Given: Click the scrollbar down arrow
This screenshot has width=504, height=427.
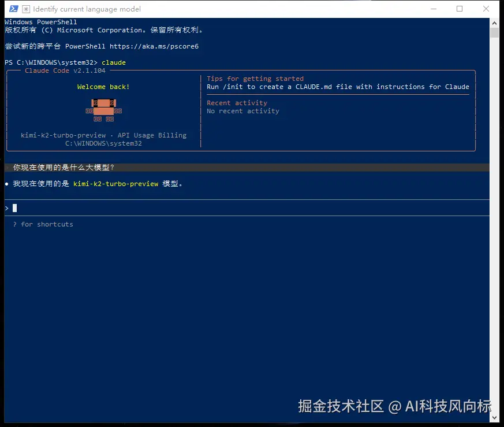Looking at the screenshot, I should pos(494,418).
